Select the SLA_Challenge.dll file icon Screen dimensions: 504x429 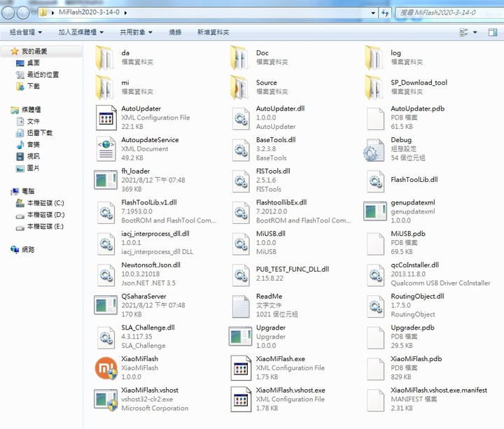[x=106, y=337]
